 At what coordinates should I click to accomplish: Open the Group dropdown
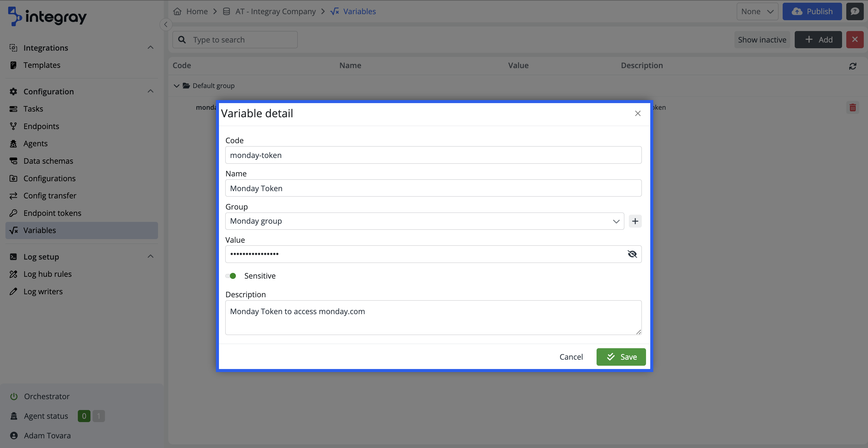coord(424,221)
